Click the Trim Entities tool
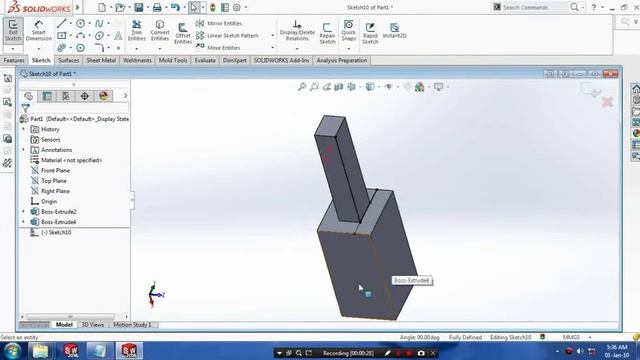Screen dimensions: 640x360 click(x=137, y=31)
